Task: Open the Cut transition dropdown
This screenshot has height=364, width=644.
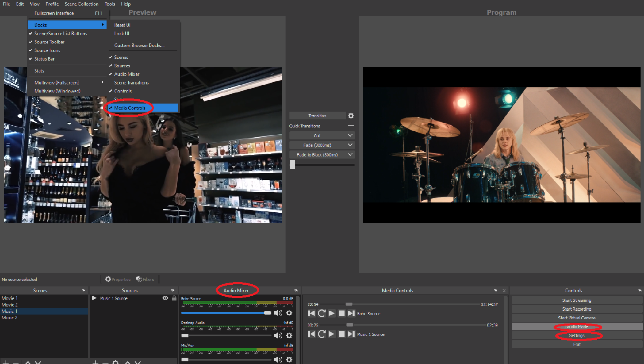Action: tap(322, 135)
